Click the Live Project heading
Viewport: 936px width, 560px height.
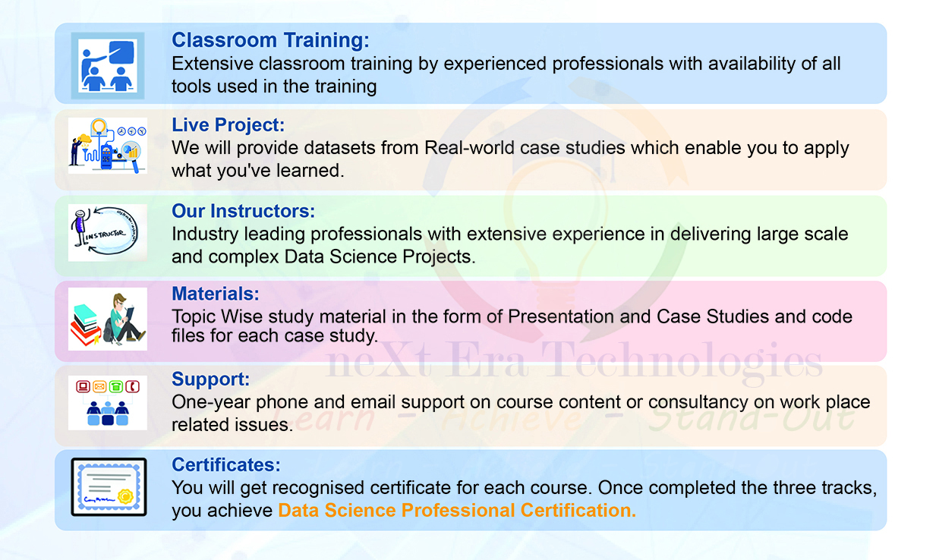[228, 124]
